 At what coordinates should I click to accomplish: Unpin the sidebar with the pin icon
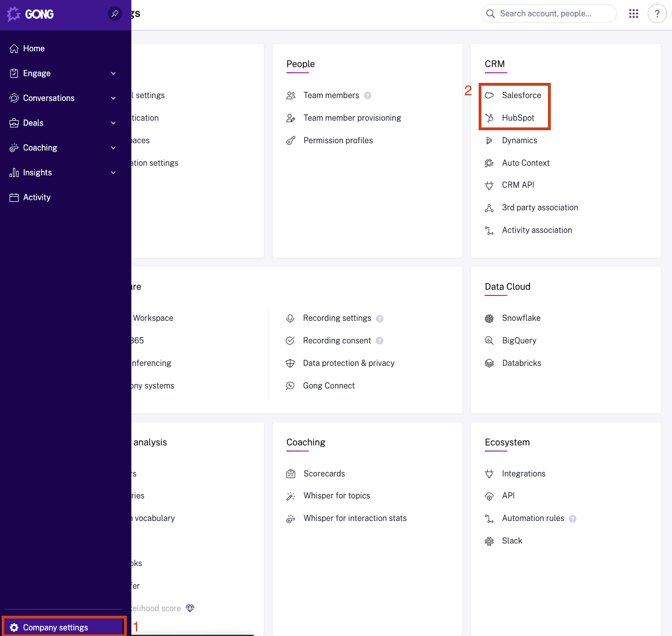(x=115, y=14)
